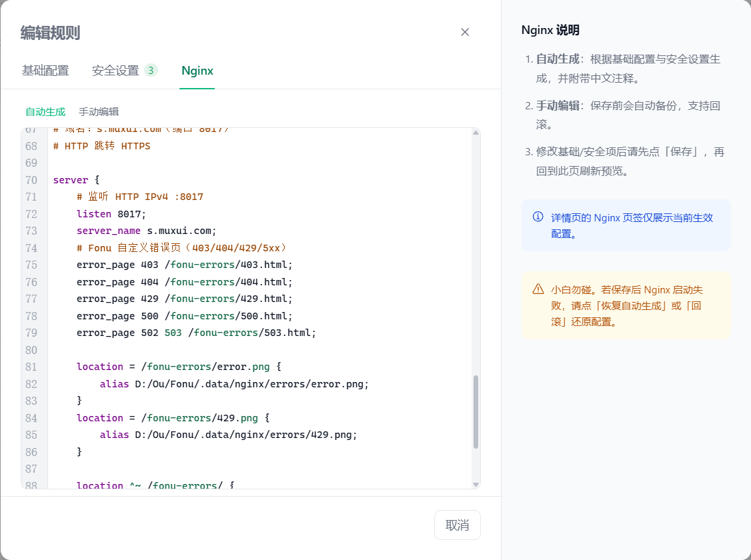751x560 pixels.
Task: Click the 'Nginx 说明' heading
Action: [x=550, y=30]
